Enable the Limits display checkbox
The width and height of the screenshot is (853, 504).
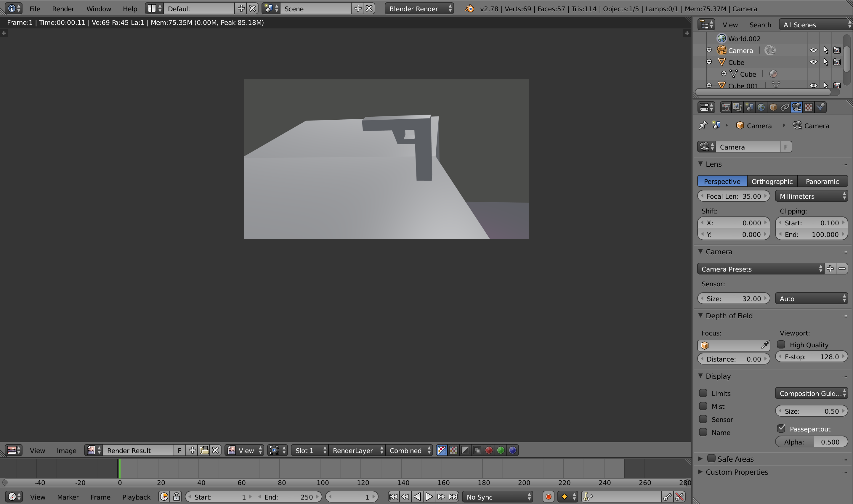[x=703, y=393]
